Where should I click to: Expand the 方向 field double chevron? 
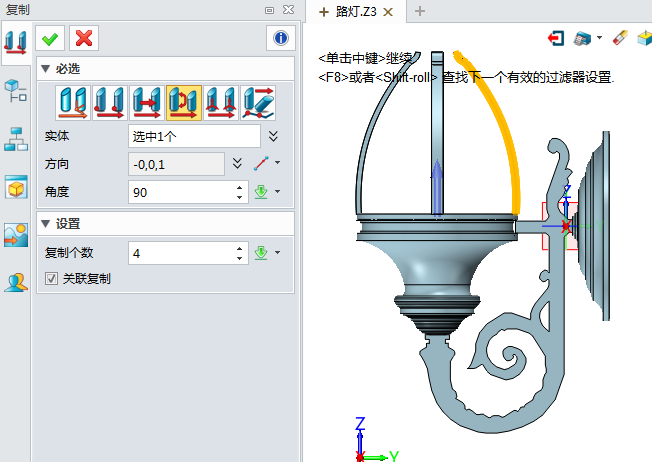tap(237, 163)
